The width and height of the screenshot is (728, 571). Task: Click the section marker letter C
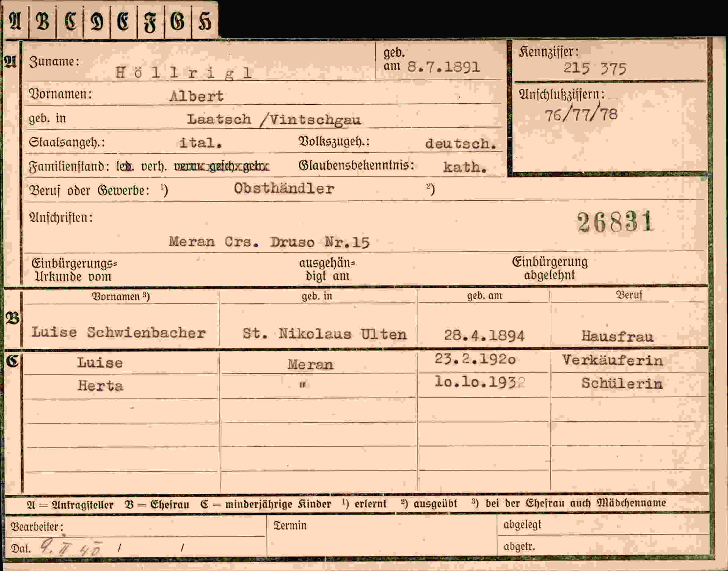pos(12,361)
